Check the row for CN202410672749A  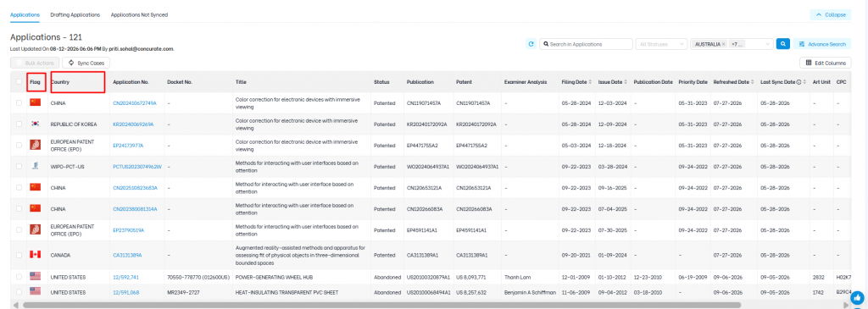click(x=19, y=102)
